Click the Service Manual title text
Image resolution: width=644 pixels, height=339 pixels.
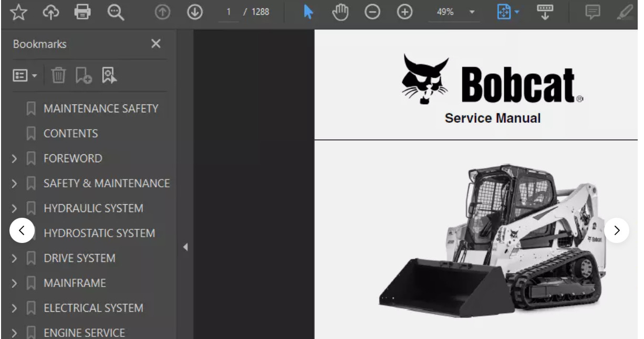click(493, 118)
